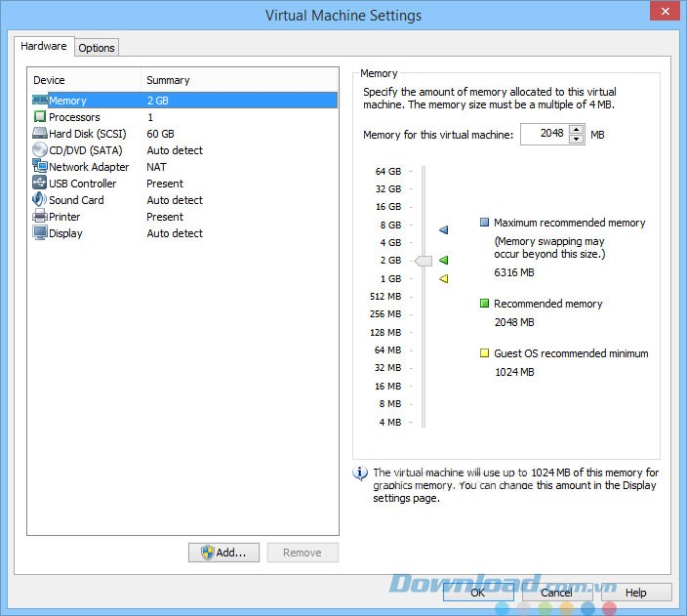Click the Add... hardware button
The image size is (687, 616).
[223, 553]
